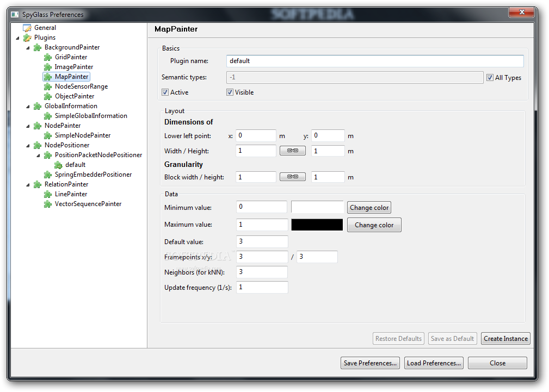Select SpringEmbedderPositioner in the tree

pyautogui.click(x=93, y=175)
